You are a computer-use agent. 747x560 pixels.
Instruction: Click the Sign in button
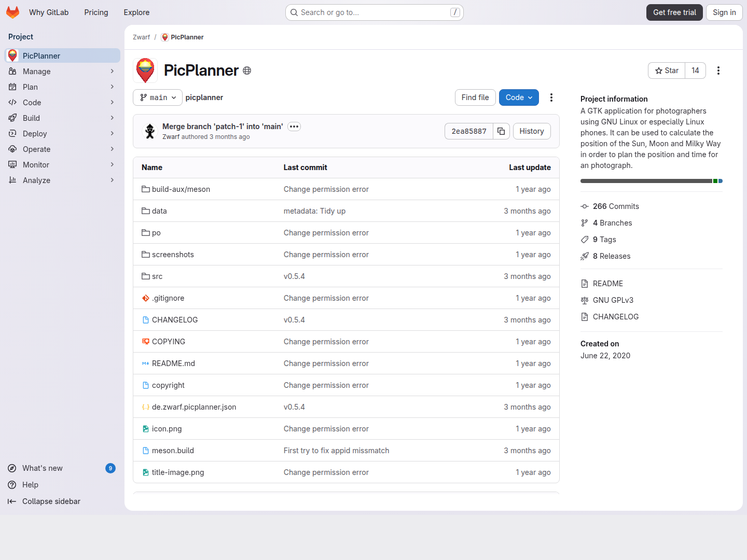coord(724,12)
